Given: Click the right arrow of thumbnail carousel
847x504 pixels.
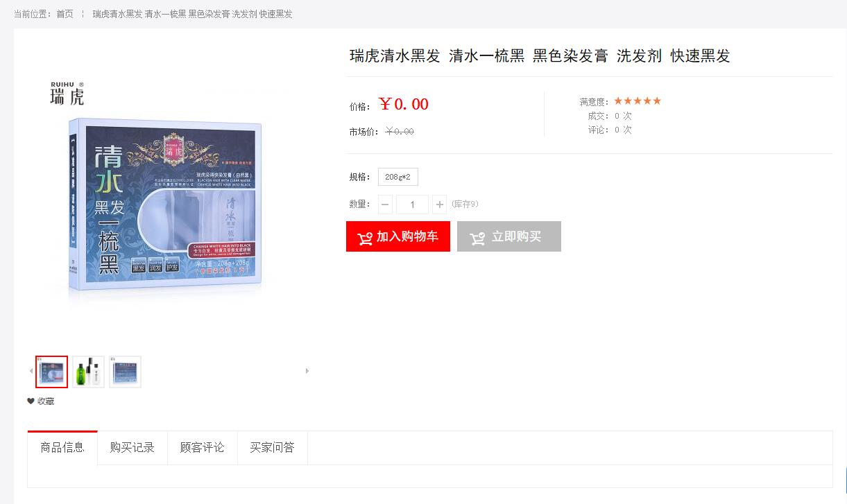Looking at the screenshot, I should (x=307, y=371).
